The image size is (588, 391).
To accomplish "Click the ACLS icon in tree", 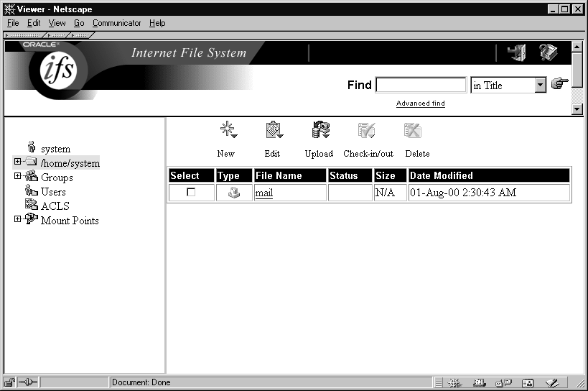I will [x=31, y=204].
